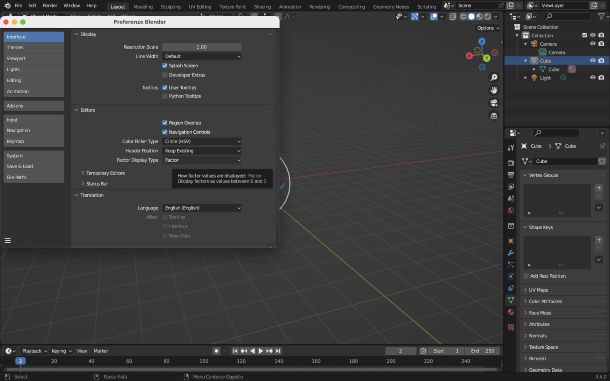The image size is (610, 381).
Task: Open the Scene properties tab icon
Action: [511, 198]
